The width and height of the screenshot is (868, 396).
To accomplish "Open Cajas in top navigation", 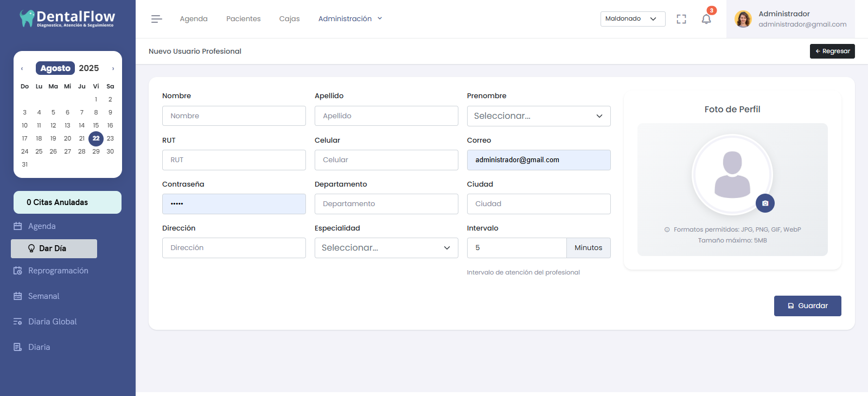I will [289, 19].
